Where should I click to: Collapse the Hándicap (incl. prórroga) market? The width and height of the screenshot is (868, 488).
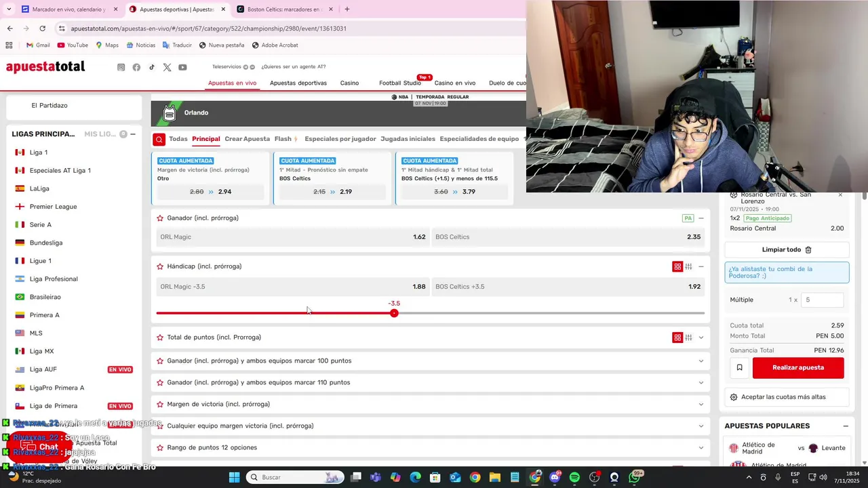[x=701, y=266]
